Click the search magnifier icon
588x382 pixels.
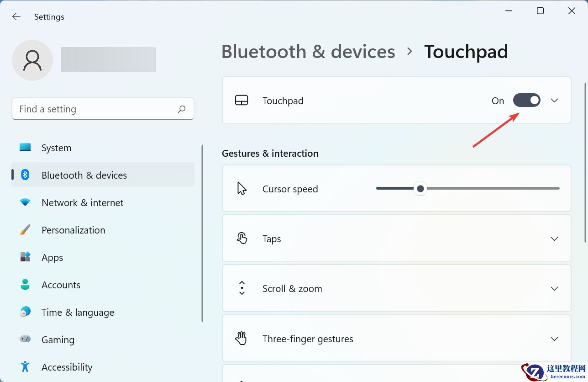coord(182,109)
